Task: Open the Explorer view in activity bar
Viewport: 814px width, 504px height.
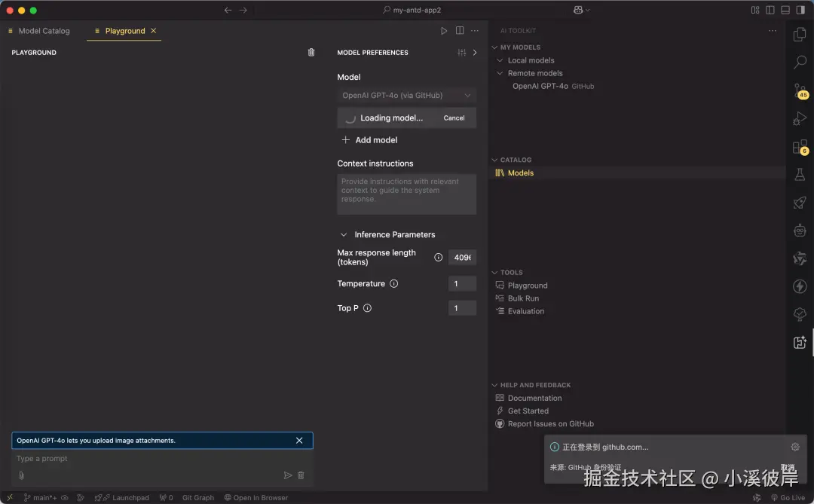Action: [x=800, y=34]
